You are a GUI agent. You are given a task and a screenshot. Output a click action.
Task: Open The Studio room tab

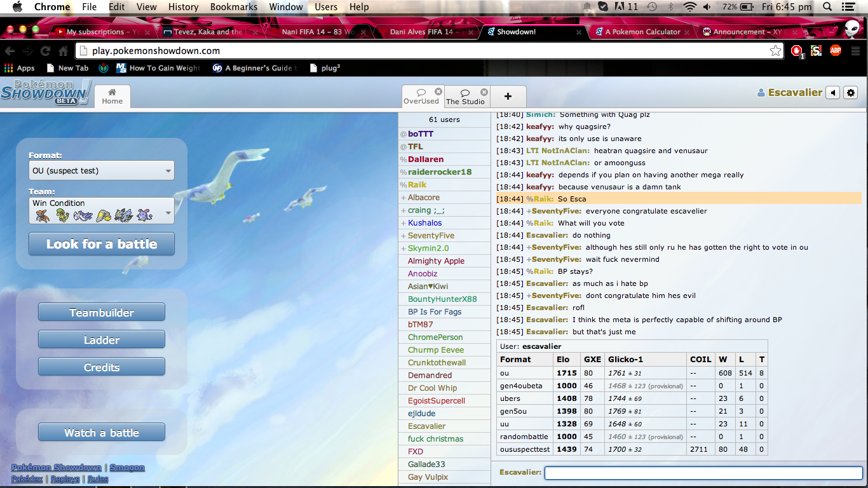coord(465,97)
